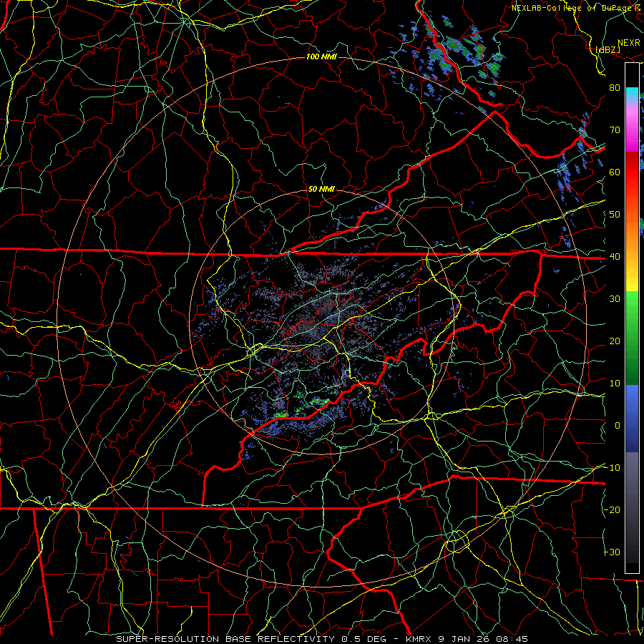Click the 30 value on the dBZ scale

coord(615,299)
